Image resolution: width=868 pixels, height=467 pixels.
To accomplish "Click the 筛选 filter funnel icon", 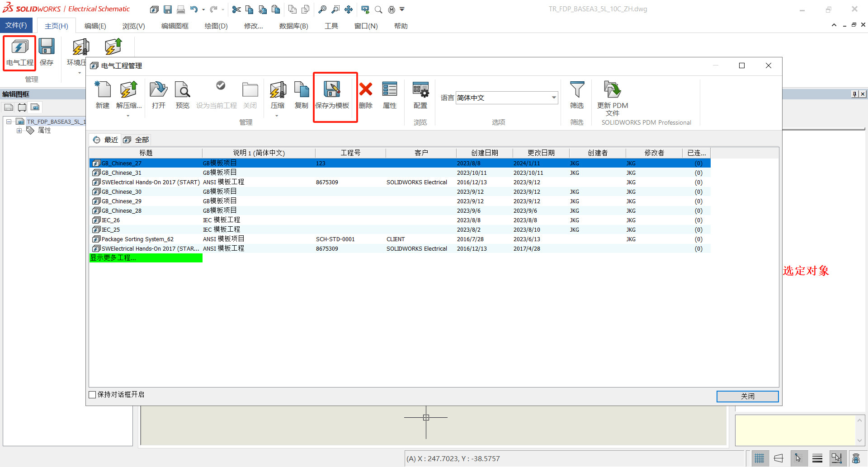I will point(577,95).
